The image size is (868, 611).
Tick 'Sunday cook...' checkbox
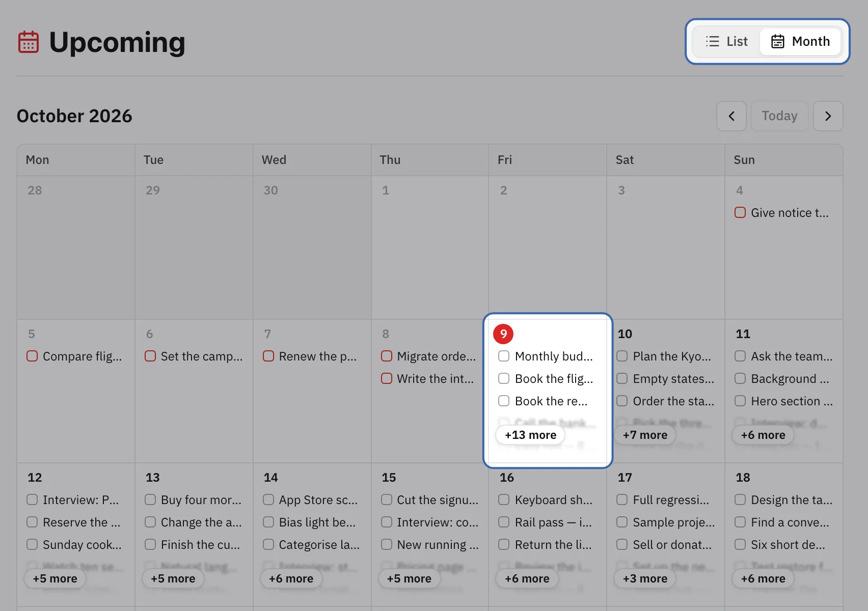coord(32,544)
